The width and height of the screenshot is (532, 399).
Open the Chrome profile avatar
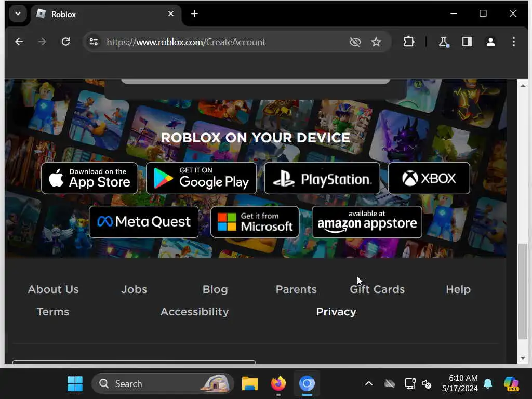point(490,42)
